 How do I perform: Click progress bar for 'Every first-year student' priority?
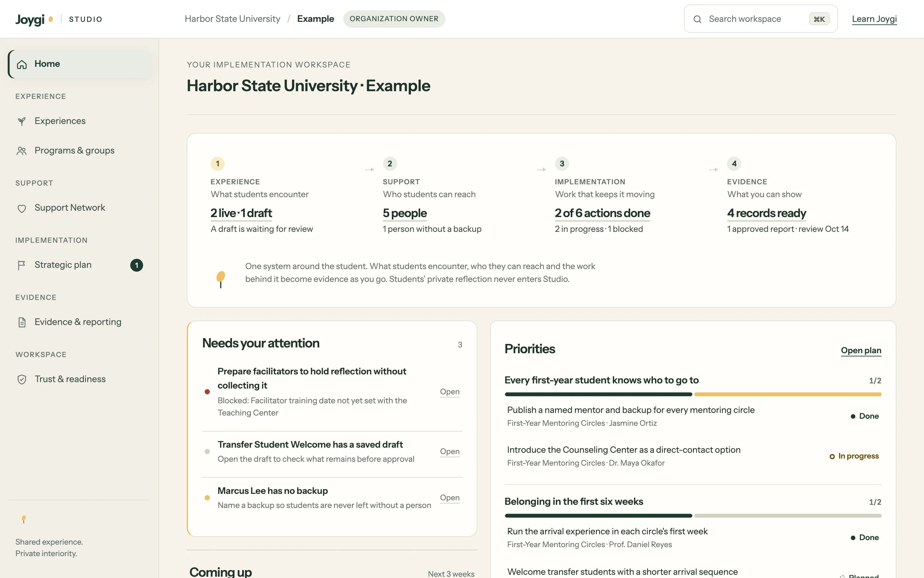pyautogui.click(x=693, y=394)
